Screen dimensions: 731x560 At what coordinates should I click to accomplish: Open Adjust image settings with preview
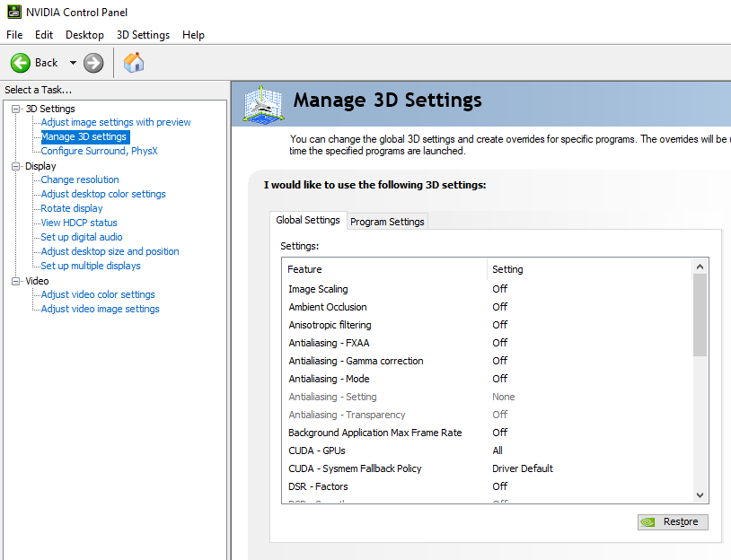tap(116, 122)
